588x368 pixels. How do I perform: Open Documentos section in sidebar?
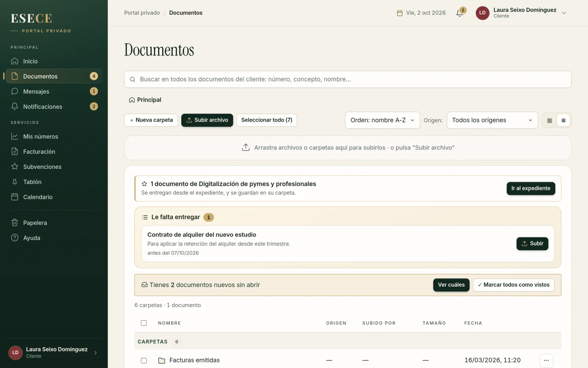tap(54, 76)
